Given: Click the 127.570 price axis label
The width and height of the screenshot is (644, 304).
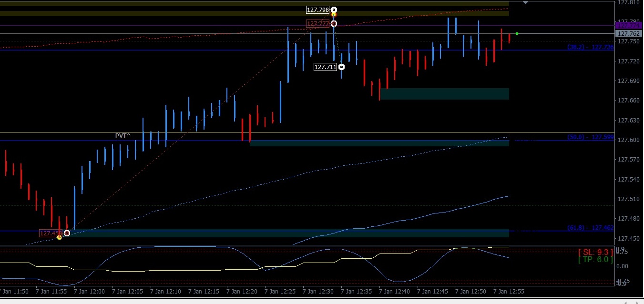Looking at the screenshot, I should (628, 160).
